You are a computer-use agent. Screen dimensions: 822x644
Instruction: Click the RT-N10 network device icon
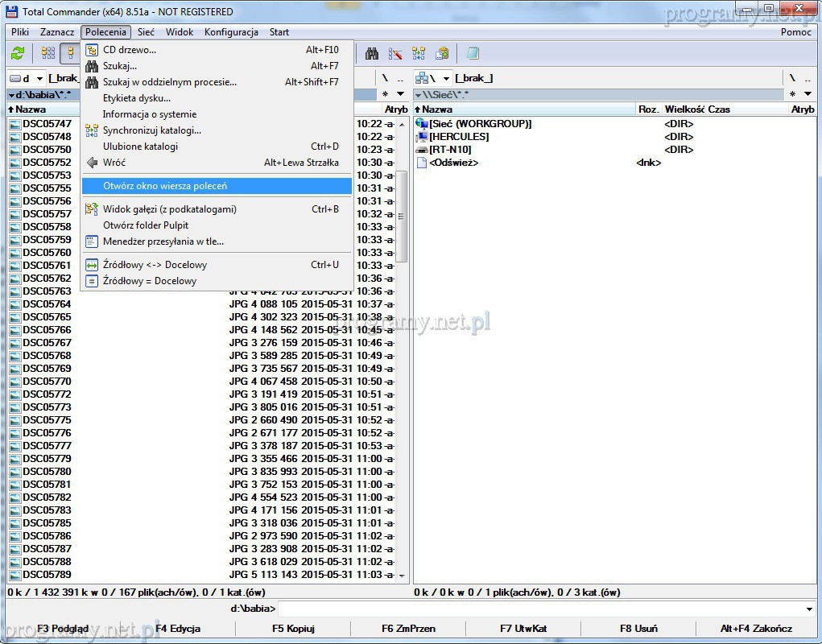pos(422,150)
